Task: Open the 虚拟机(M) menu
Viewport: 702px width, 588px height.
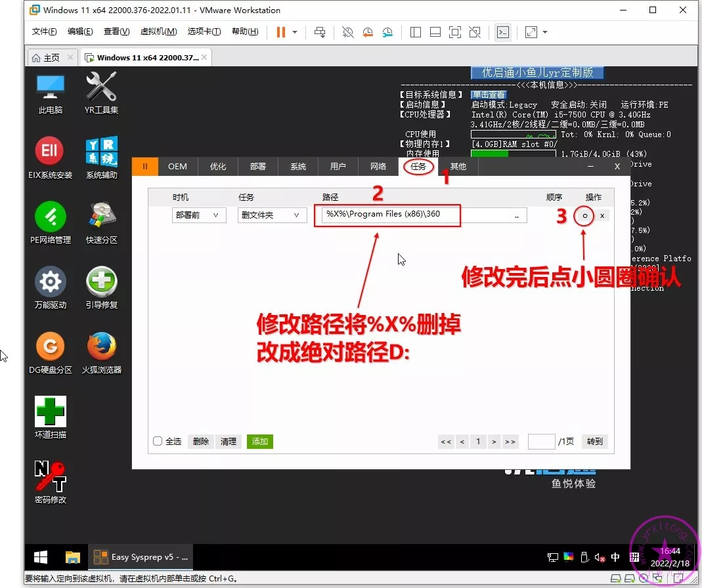Action: (159, 32)
